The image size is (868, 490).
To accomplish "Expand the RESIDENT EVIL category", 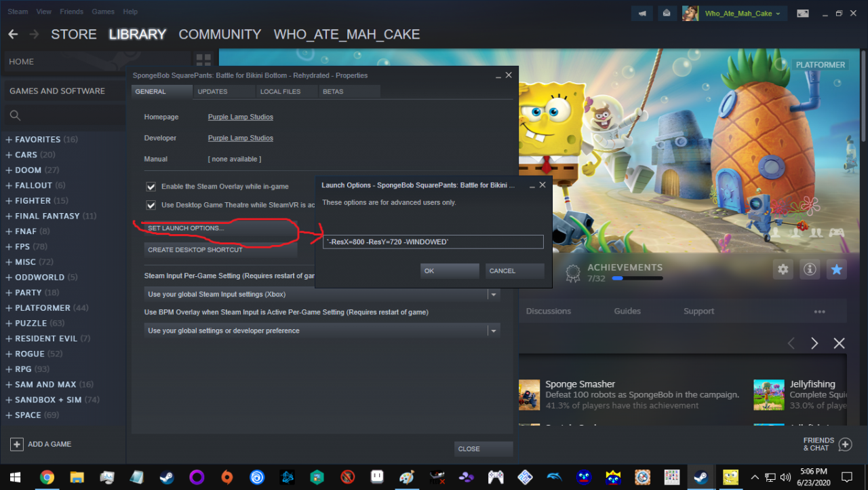I will click(9, 339).
